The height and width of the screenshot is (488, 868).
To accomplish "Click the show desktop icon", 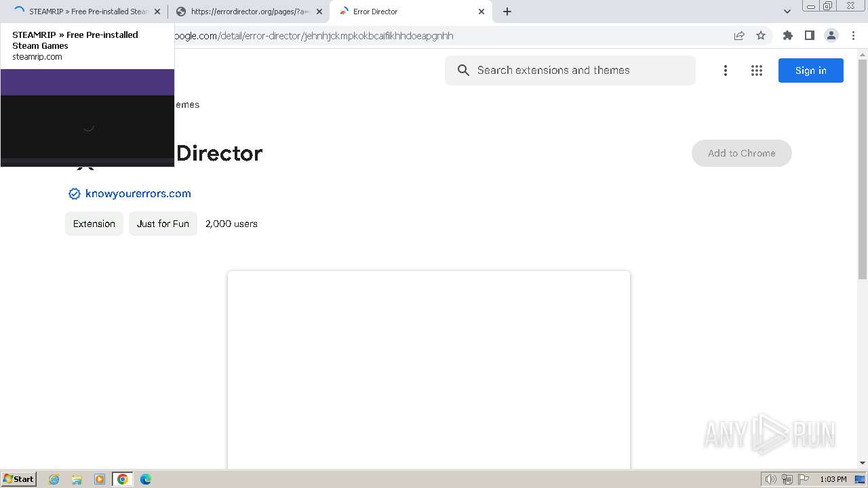I will (x=861, y=479).
